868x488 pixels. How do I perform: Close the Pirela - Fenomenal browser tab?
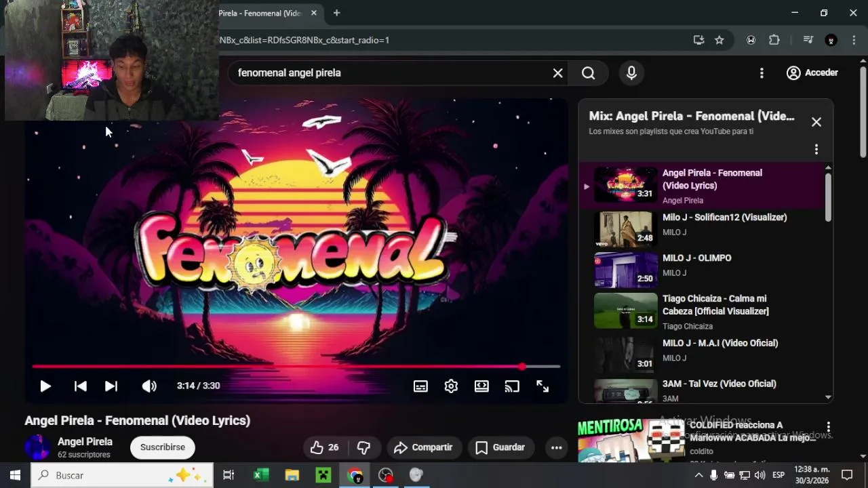pos(314,13)
